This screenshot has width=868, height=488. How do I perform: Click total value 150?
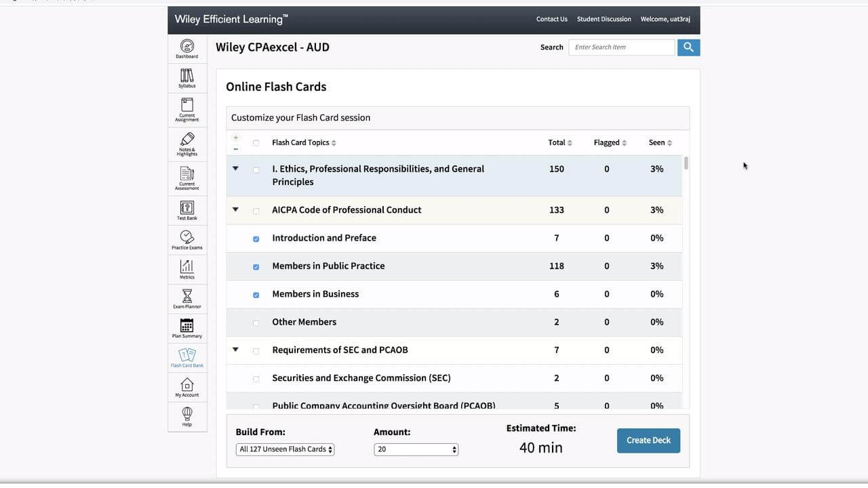[x=557, y=169]
